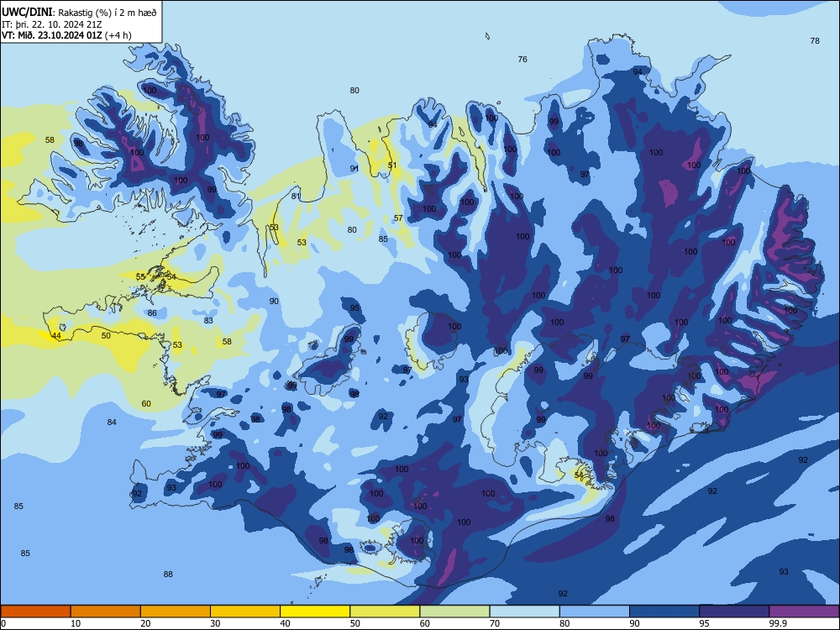Viewport: 840px width, 630px height.
Task: Select the legend tick label '20'
Action: 145,623
